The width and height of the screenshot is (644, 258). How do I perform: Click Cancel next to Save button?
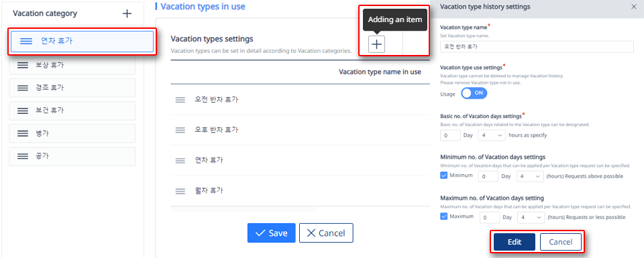coord(326,233)
